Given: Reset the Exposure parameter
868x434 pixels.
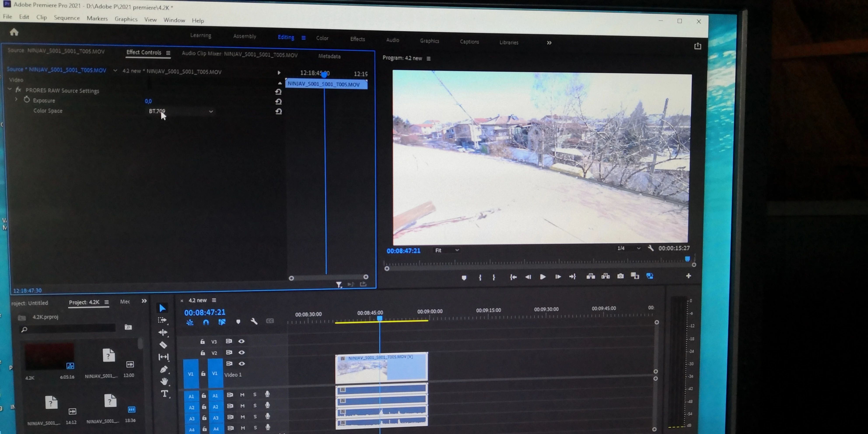Looking at the screenshot, I should [278, 101].
